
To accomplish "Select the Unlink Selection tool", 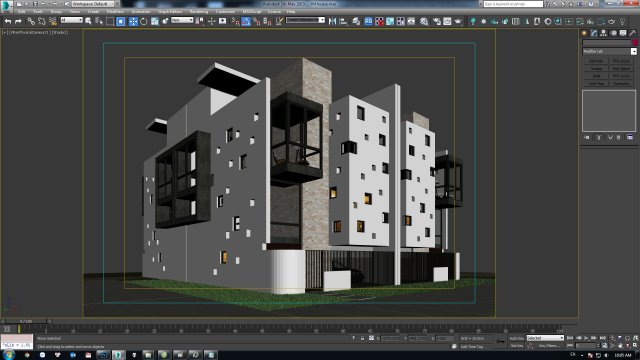I will [x=42, y=21].
